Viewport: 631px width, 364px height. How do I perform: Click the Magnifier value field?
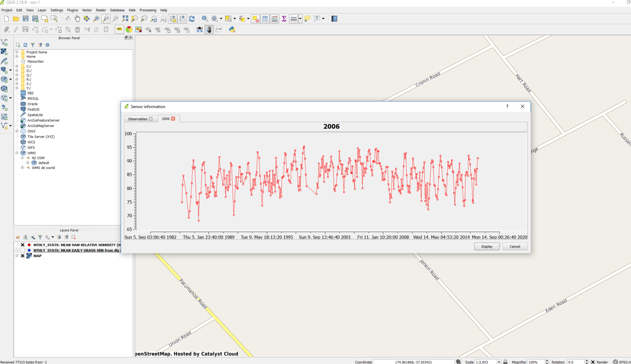[x=536, y=362]
